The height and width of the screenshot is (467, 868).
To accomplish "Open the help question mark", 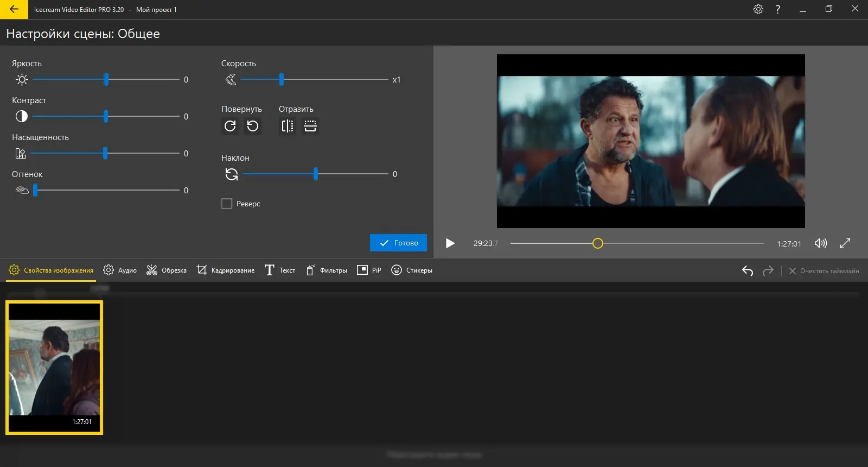I will [778, 9].
